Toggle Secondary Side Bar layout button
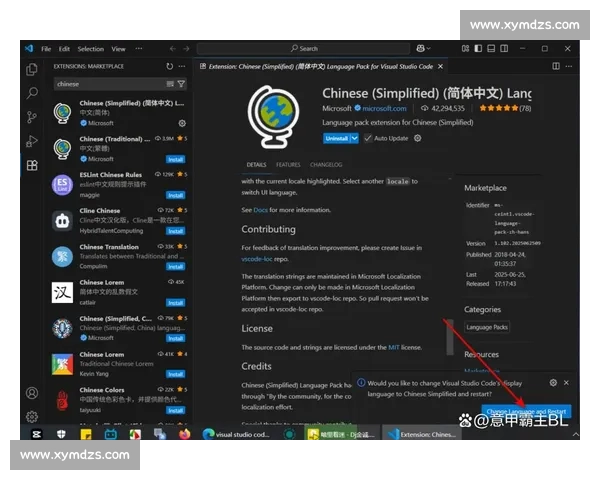The image size is (600, 480). tap(504, 49)
